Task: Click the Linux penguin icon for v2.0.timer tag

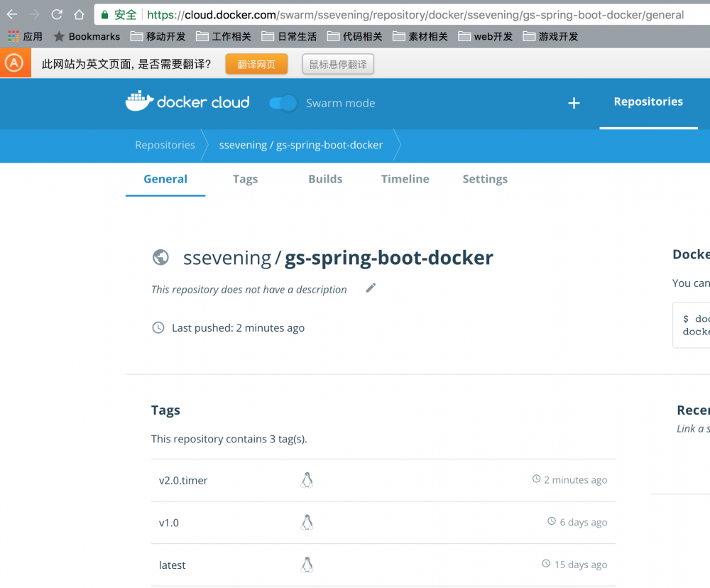Action: (307, 479)
